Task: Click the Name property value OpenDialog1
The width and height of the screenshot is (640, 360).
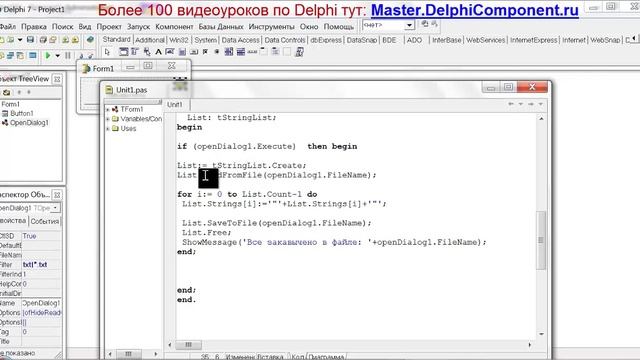Action: pyautogui.click(x=41, y=303)
